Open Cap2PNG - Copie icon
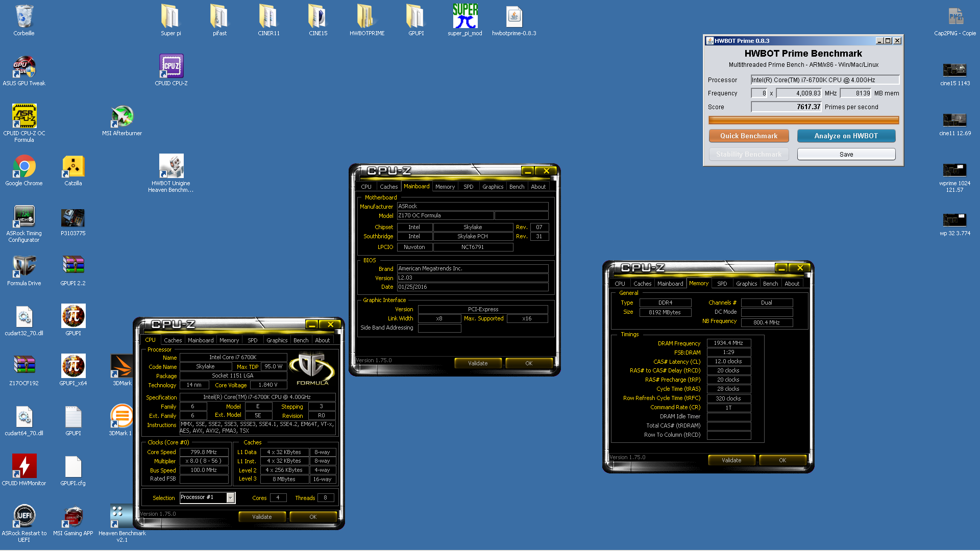Screen dimensions: 980x551 coord(955,20)
